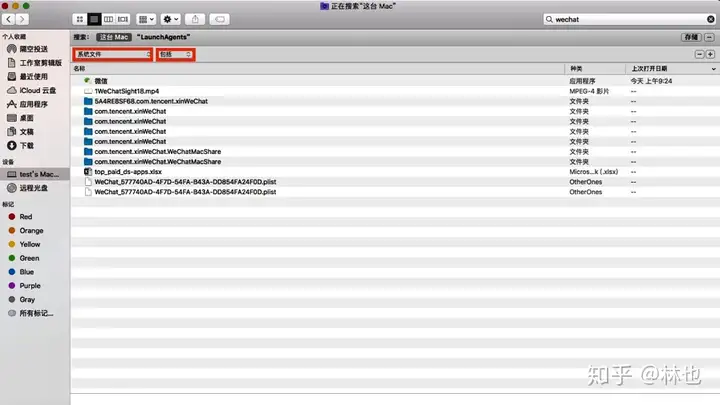The width and height of the screenshot is (720, 405).
Task: Open 最近使用 in the sidebar
Action: pos(35,77)
